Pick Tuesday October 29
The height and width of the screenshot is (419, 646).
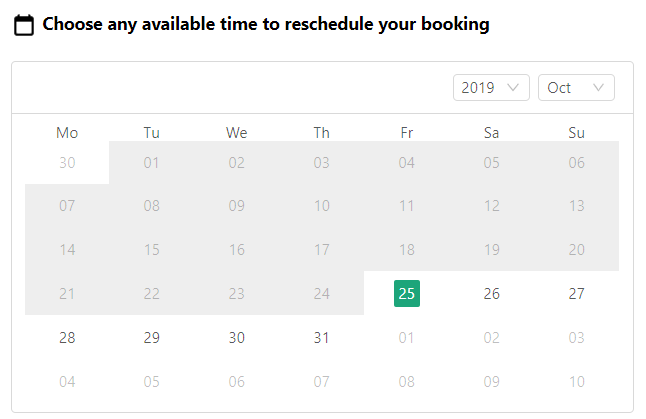pos(152,338)
